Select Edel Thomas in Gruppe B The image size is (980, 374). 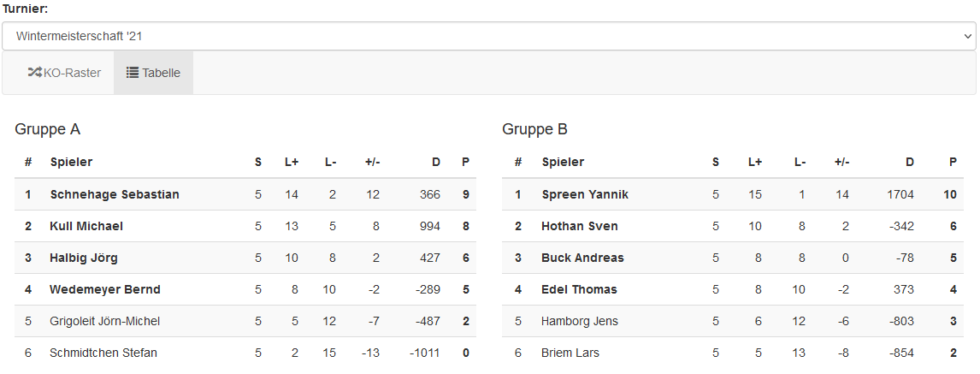tap(580, 289)
